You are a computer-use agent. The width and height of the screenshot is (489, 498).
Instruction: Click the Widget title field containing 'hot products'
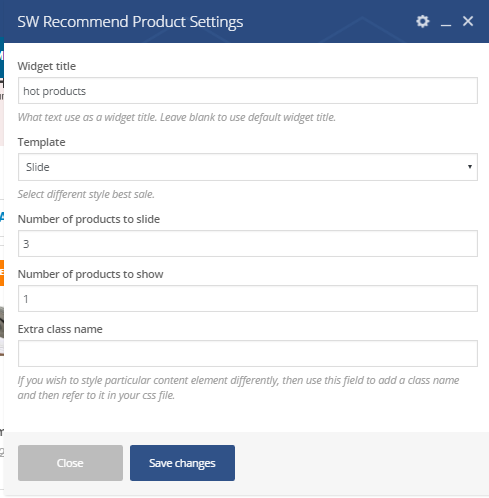[248, 91]
